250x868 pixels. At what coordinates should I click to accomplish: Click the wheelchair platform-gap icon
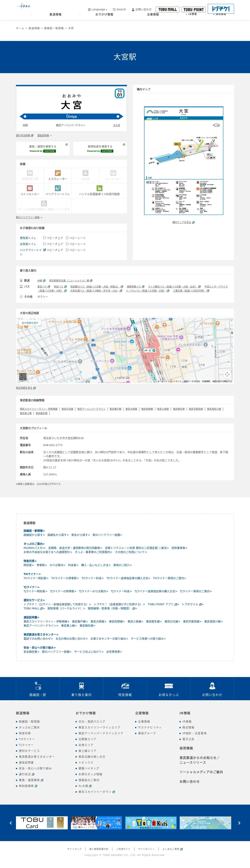(44, 203)
